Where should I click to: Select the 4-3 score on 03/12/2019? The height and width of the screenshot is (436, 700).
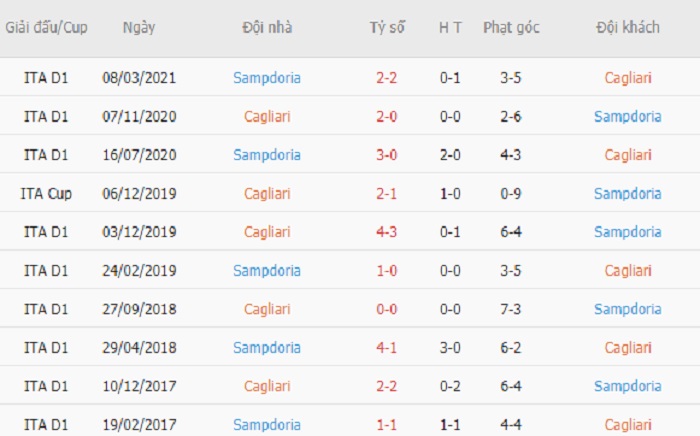point(386,232)
